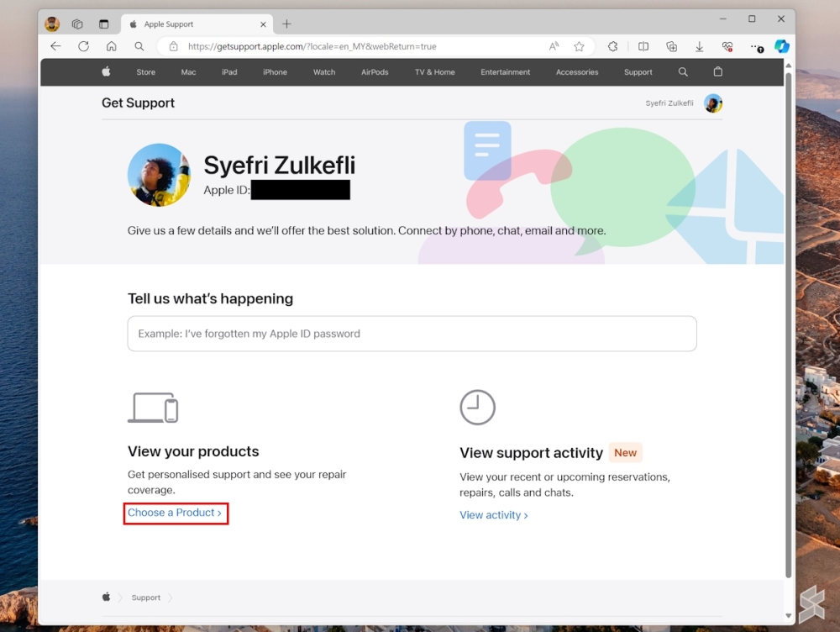Screen dimensions: 840x632
Task: Click the View your products heading
Action: coord(193,451)
